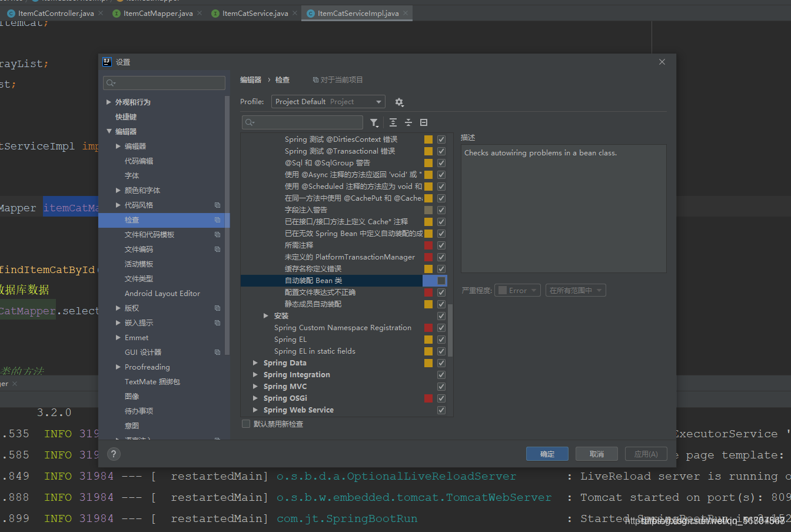Uncheck the Spring EL inspection
The width and height of the screenshot is (791, 532).
(x=441, y=340)
